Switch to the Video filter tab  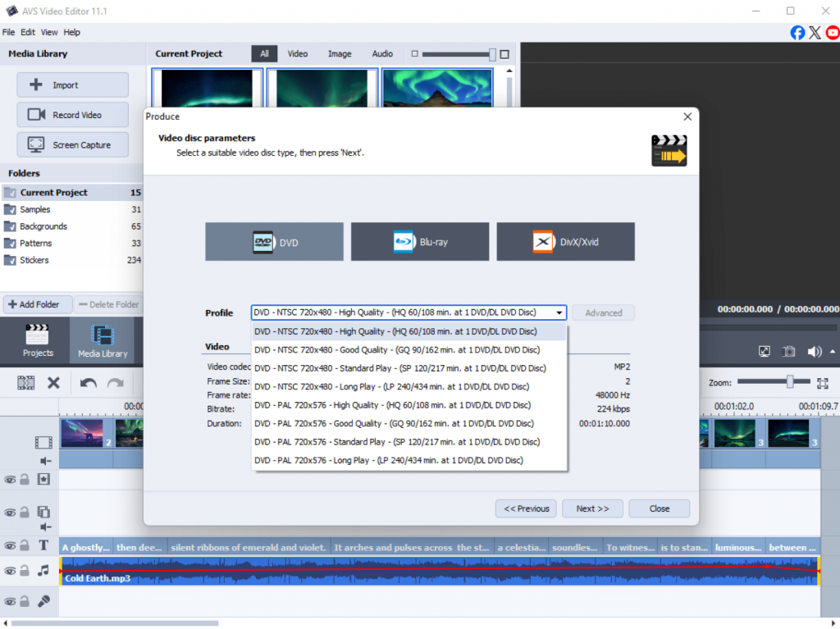click(297, 53)
